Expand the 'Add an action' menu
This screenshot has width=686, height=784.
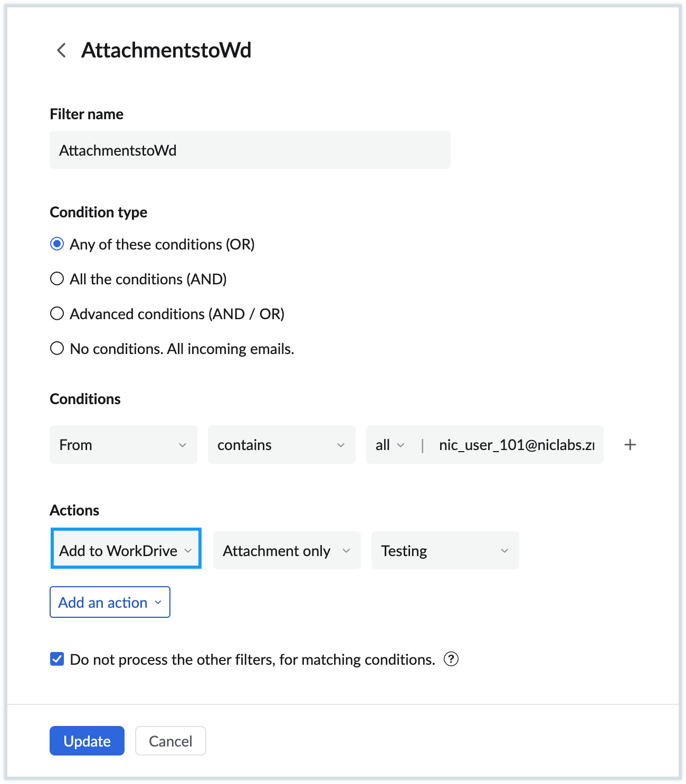pyautogui.click(x=110, y=602)
